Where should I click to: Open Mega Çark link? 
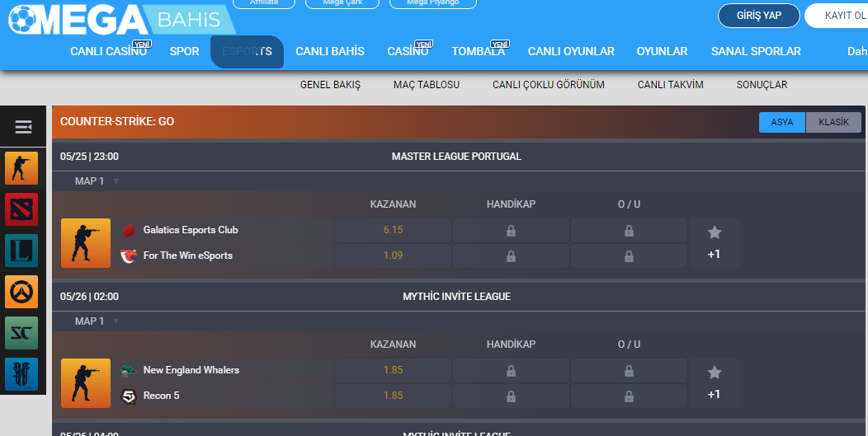tap(342, 3)
